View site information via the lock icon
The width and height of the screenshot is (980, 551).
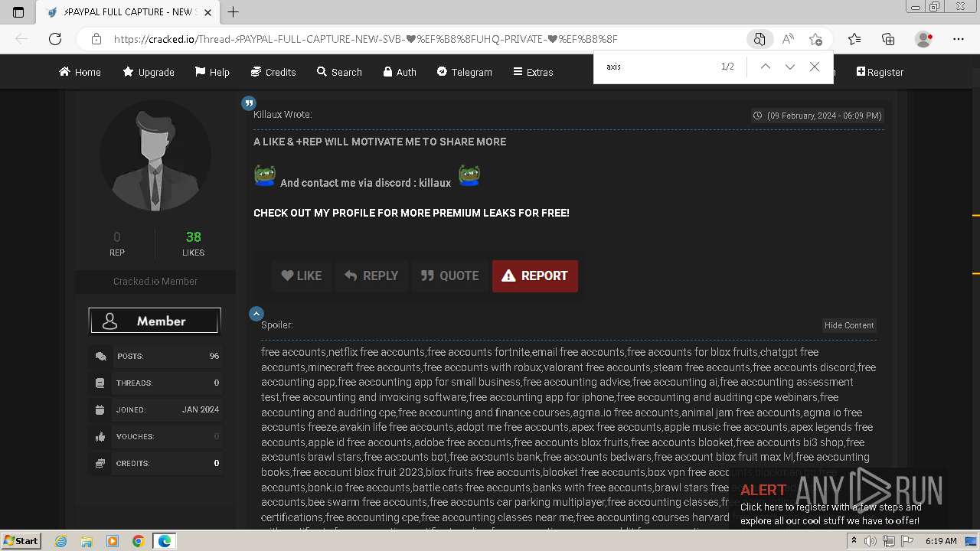coord(96,39)
